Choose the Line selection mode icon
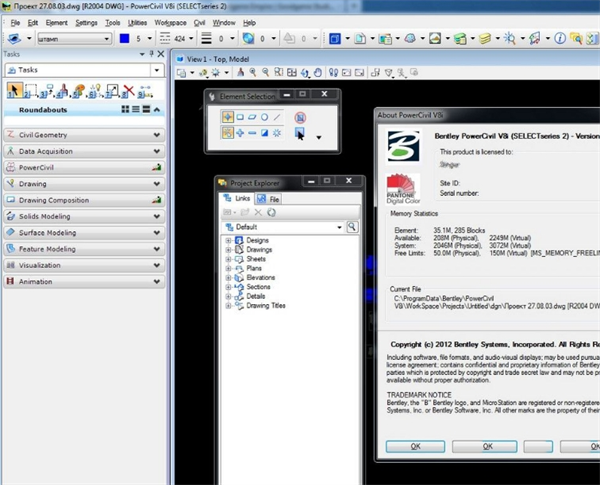This screenshot has width=600, height=485. pyautogui.click(x=275, y=116)
